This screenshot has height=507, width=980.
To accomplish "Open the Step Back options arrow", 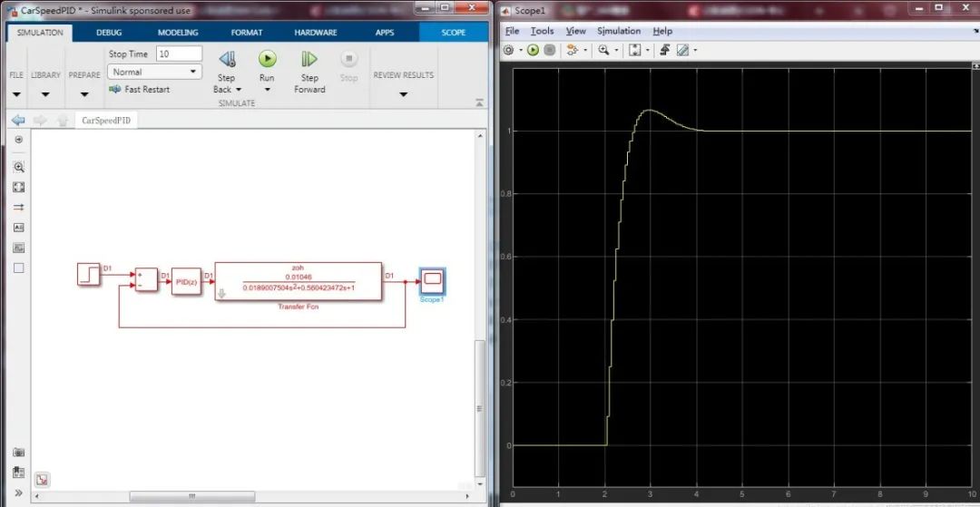I will [x=238, y=89].
